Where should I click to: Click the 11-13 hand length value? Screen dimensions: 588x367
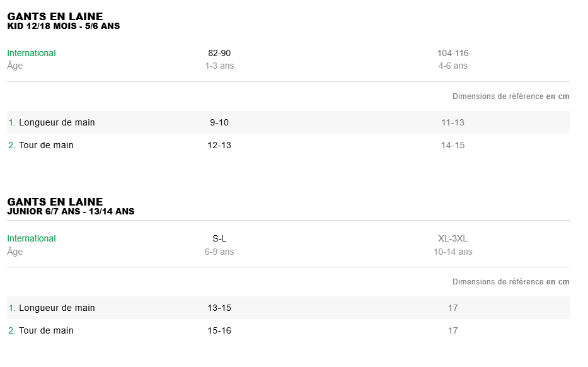(453, 122)
